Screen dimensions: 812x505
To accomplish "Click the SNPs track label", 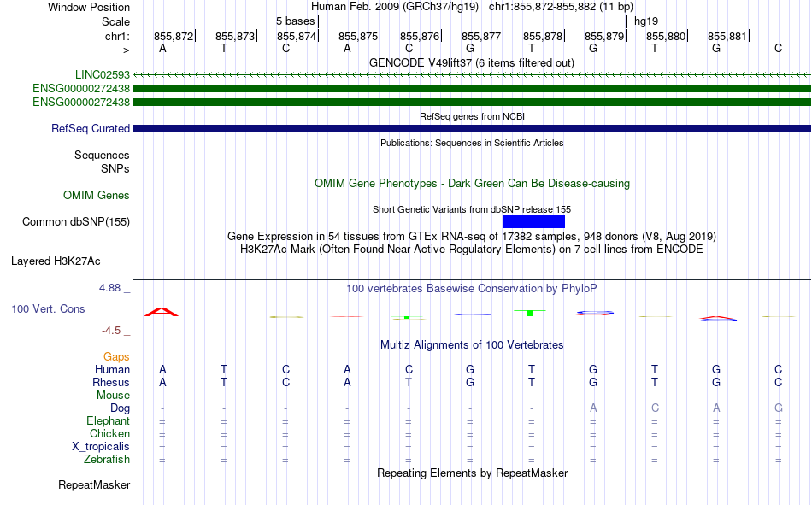I will point(115,169).
